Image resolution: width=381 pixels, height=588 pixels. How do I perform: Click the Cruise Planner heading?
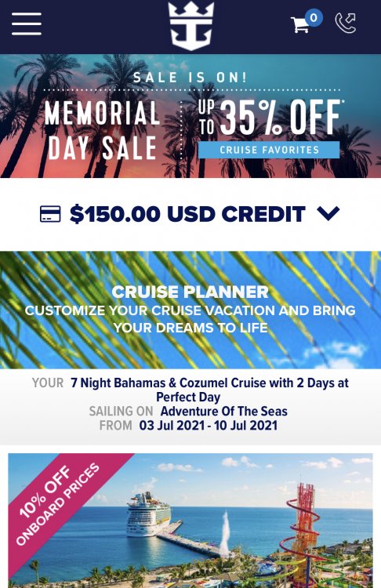[190, 292]
